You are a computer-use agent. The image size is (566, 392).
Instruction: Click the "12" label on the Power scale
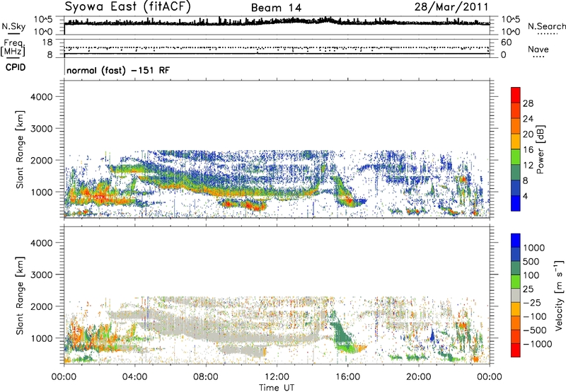pyautogui.click(x=528, y=166)
